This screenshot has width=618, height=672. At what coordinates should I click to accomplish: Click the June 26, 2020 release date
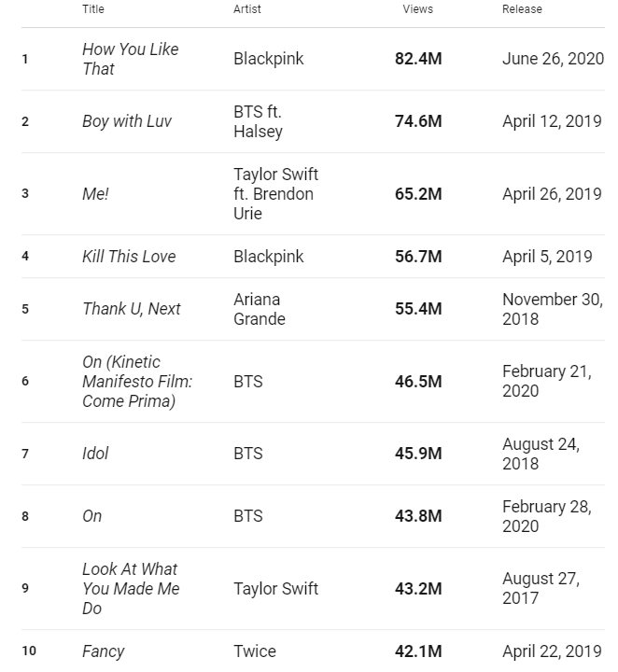[x=553, y=59]
